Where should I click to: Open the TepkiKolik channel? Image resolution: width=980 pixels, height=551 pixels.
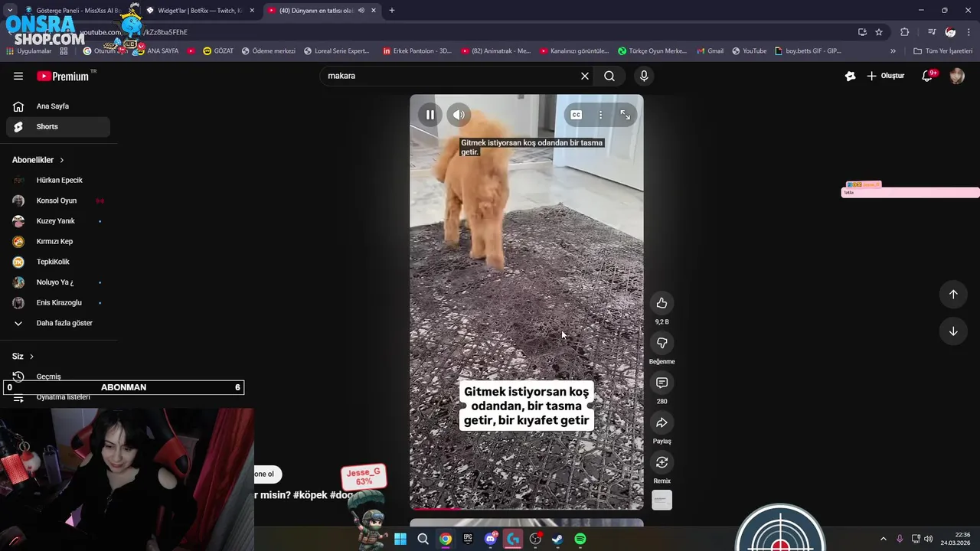(x=58, y=262)
